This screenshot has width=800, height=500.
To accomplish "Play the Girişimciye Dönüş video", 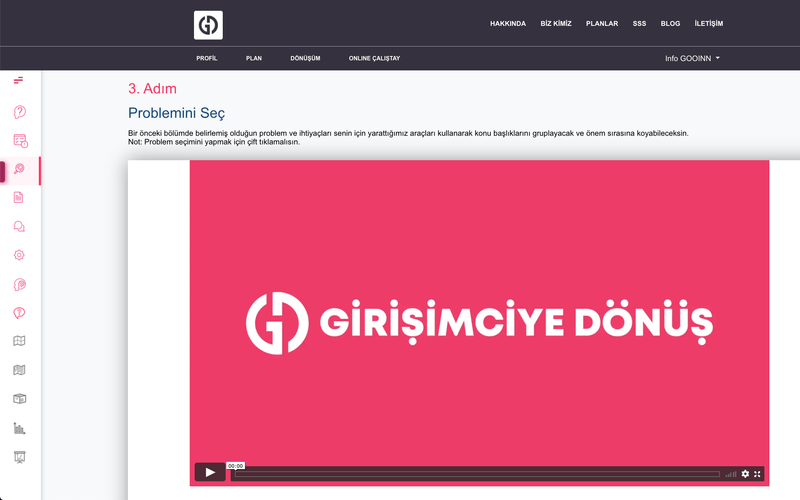I will tap(210, 472).
